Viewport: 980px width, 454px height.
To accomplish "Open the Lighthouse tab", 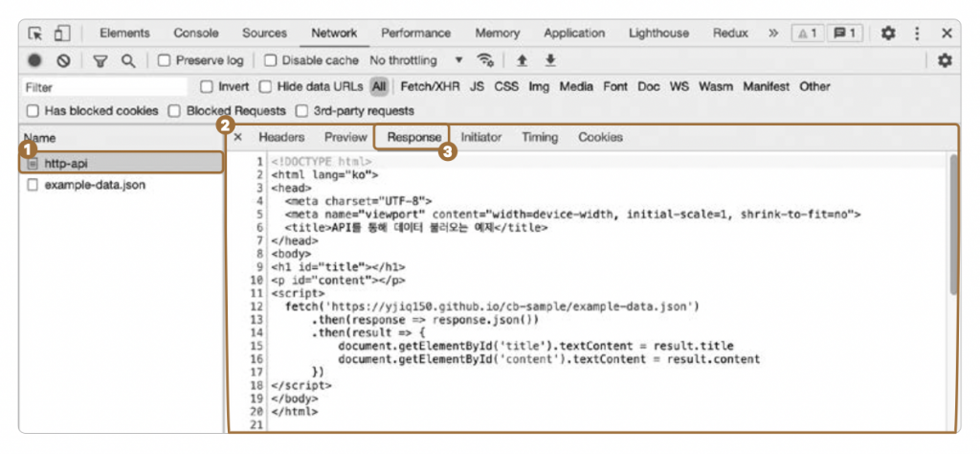I will (658, 34).
